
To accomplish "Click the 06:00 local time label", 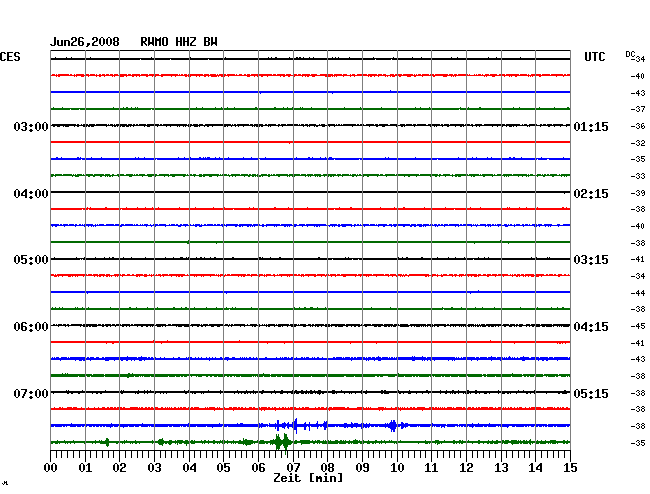I will click(x=31, y=327).
